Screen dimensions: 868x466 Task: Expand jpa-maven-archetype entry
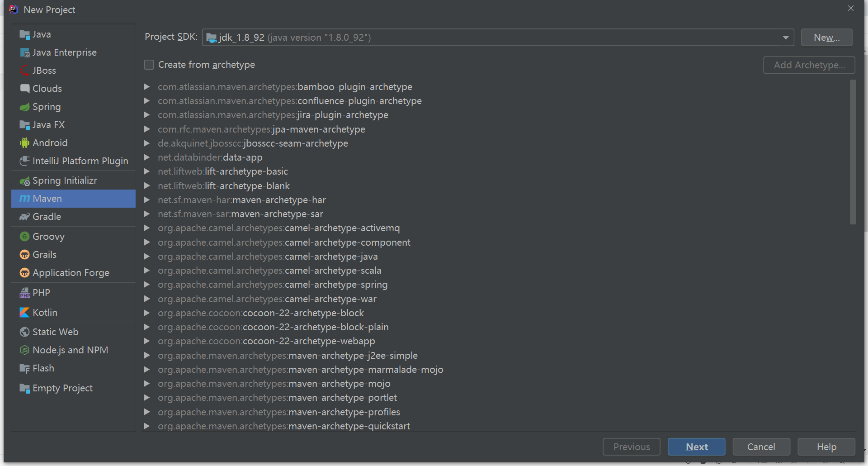pos(147,129)
